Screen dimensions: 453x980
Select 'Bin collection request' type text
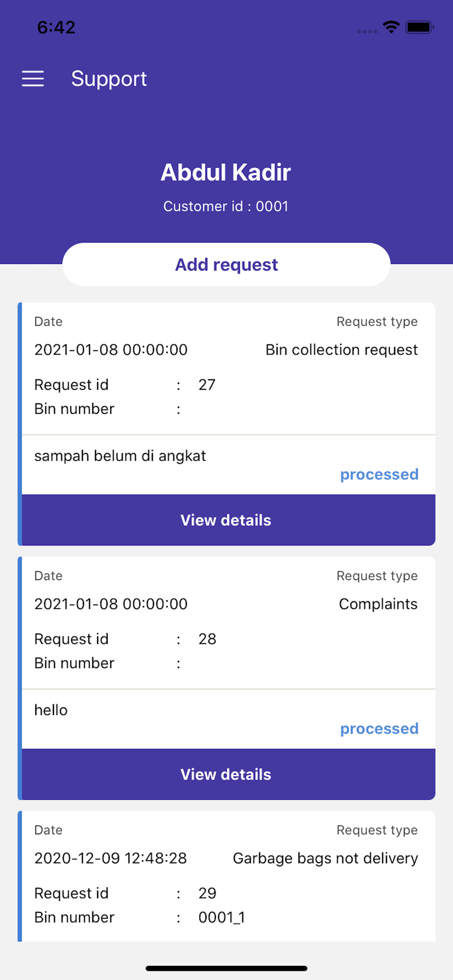342,350
